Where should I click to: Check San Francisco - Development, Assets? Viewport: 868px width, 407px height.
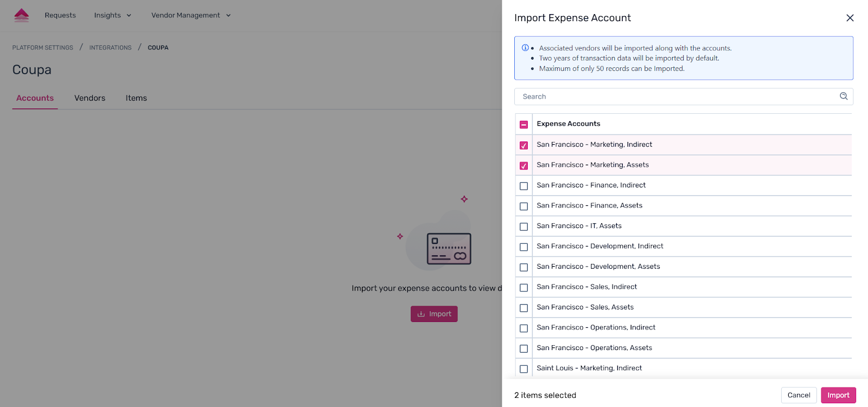pos(524,267)
